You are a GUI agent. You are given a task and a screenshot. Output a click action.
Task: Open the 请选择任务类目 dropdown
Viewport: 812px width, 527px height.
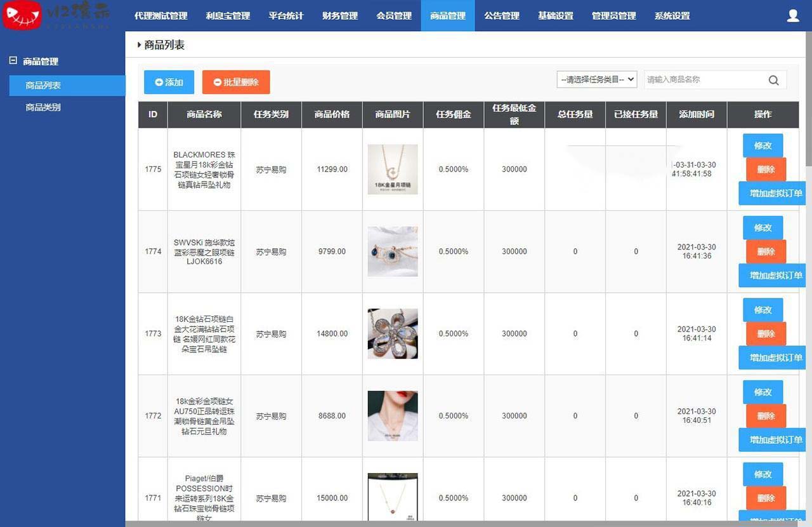pyautogui.click(x=596, y=79)
